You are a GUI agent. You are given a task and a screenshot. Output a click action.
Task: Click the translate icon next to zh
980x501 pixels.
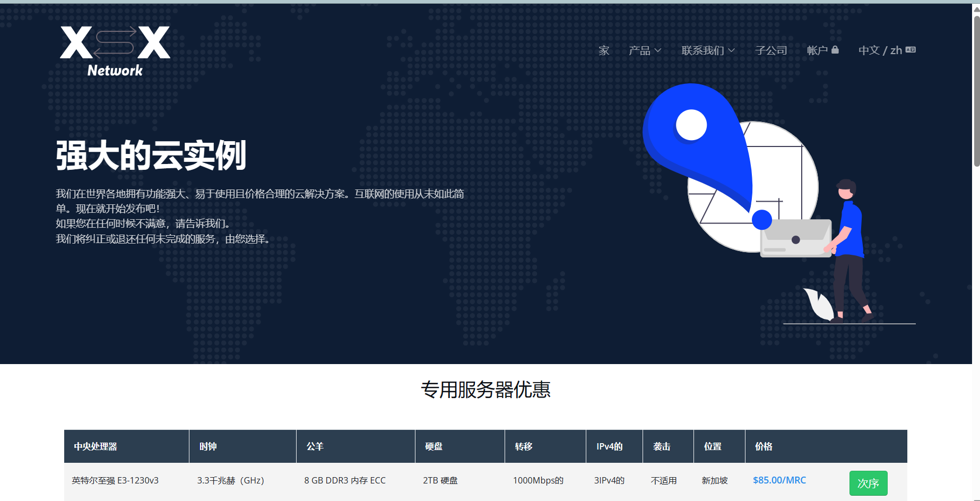coord(910,49)
